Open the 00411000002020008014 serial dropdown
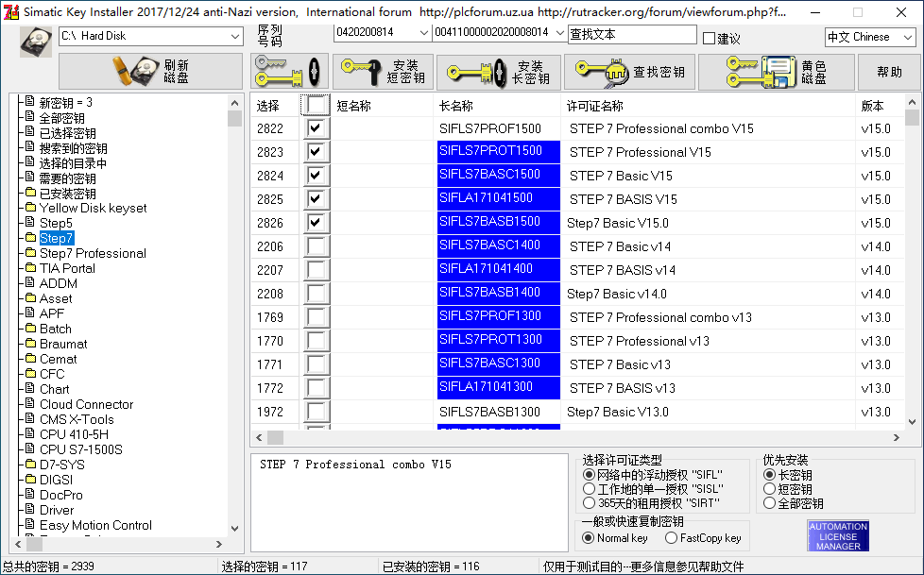The height and width of the screenshot is (575, 924). [x=560, y=32]
